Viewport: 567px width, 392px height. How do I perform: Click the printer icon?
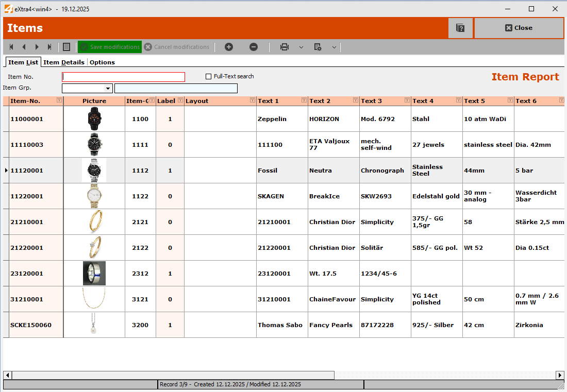pyautogui.click(x=285, y=47)
